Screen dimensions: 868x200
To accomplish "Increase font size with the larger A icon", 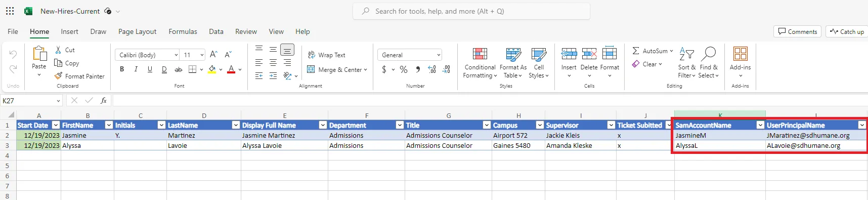I will coord(213,55).
